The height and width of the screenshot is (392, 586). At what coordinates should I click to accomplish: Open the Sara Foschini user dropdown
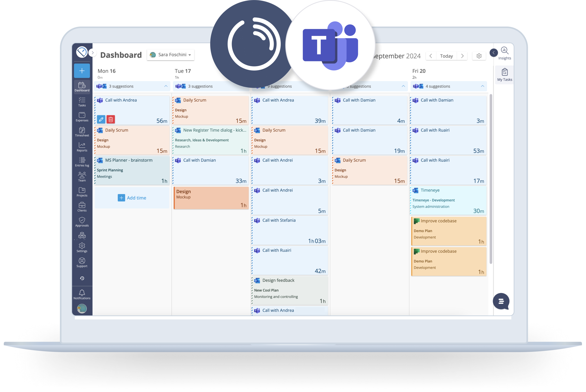[x=170, y=55]
